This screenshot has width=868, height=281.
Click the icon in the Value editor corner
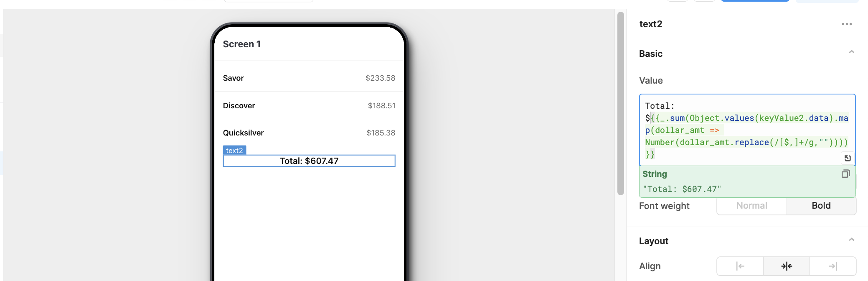click(847, 158)
